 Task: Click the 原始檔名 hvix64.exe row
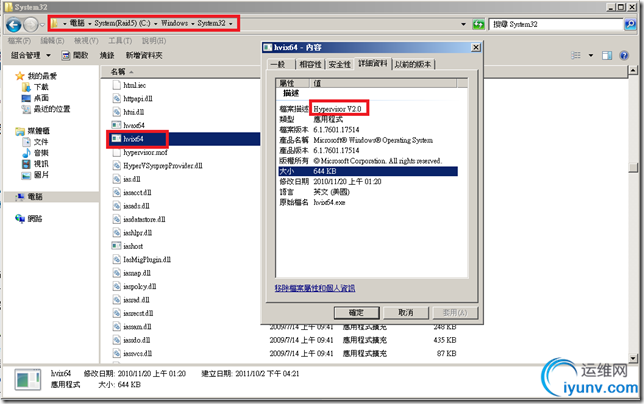click(368, 202)
